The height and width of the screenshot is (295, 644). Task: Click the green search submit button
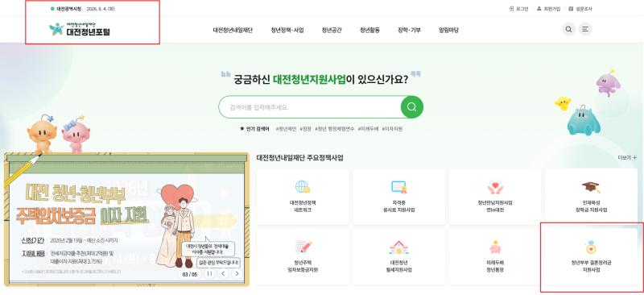(x=412, y=107)
